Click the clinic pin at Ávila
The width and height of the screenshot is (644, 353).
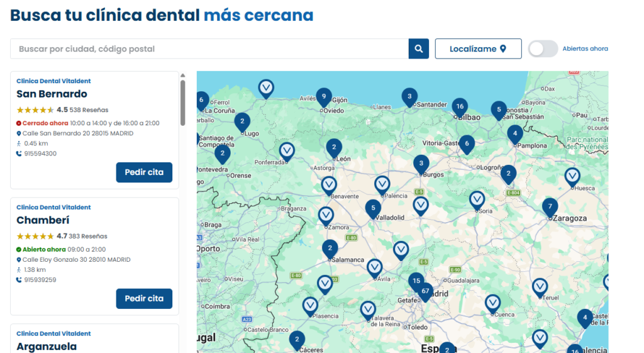[x=375, y=269]
